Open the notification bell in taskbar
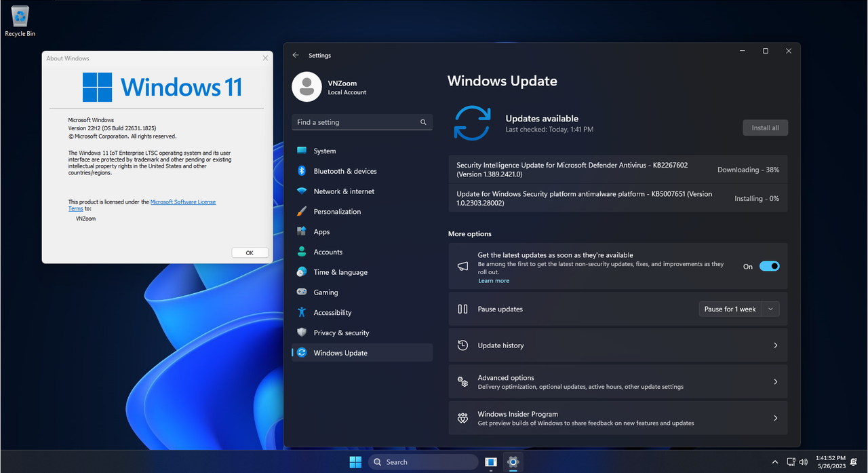 point(854,462)
